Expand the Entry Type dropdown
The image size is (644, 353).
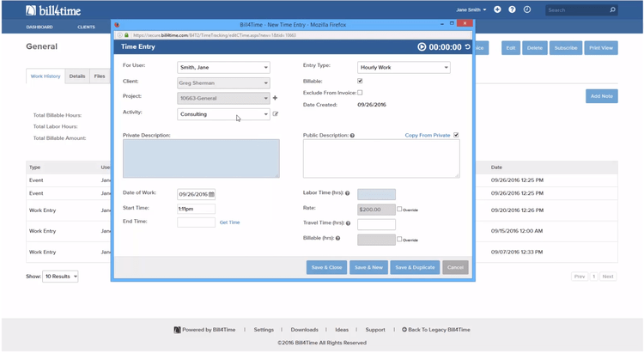point(403,67)
